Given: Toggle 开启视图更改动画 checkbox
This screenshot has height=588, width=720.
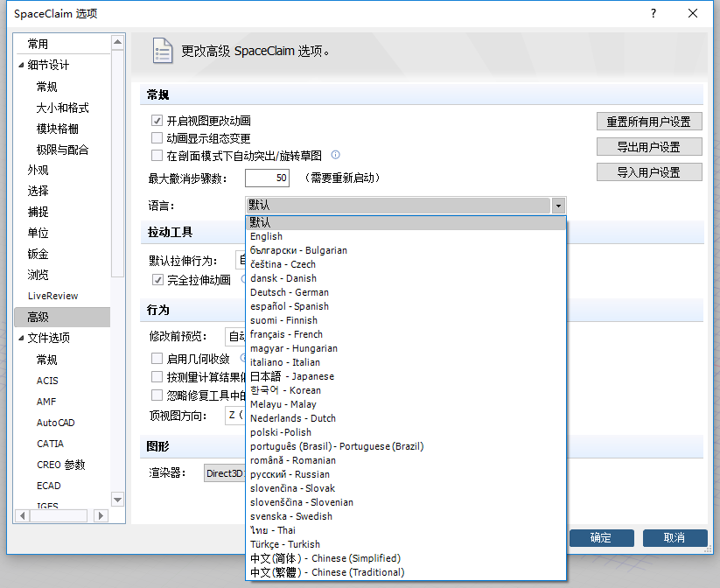Looking at the screenshot, I should coord(157,121).
